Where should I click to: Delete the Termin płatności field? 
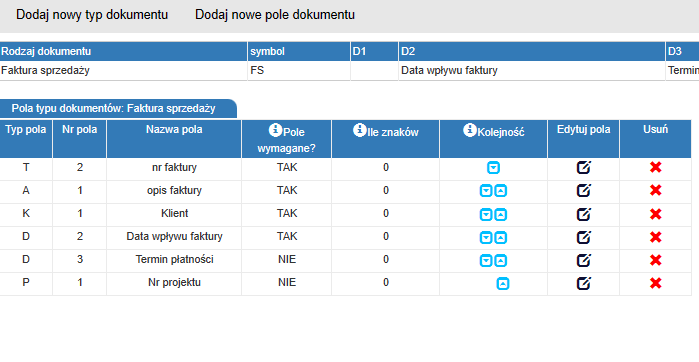[655, 260]
